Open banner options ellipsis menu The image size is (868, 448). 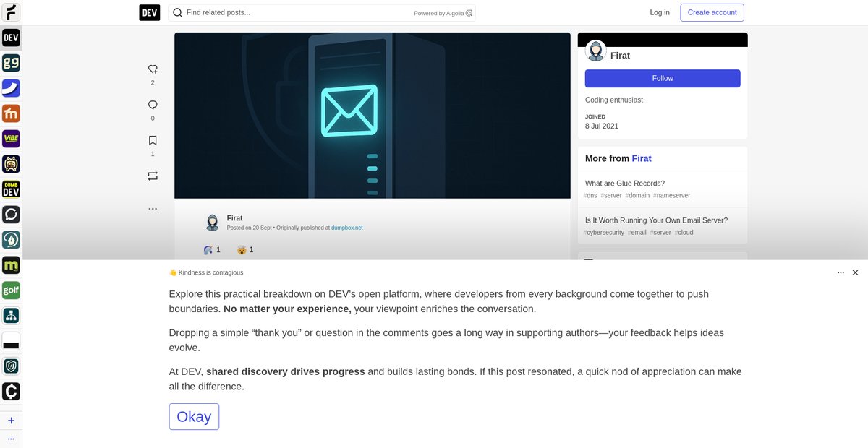coord(841,272)
